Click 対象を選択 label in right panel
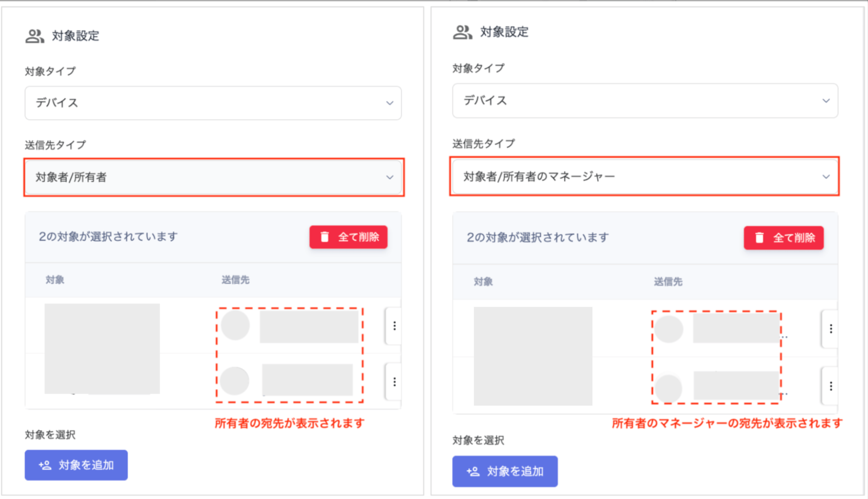868x499 pixels. click(478, 440)
